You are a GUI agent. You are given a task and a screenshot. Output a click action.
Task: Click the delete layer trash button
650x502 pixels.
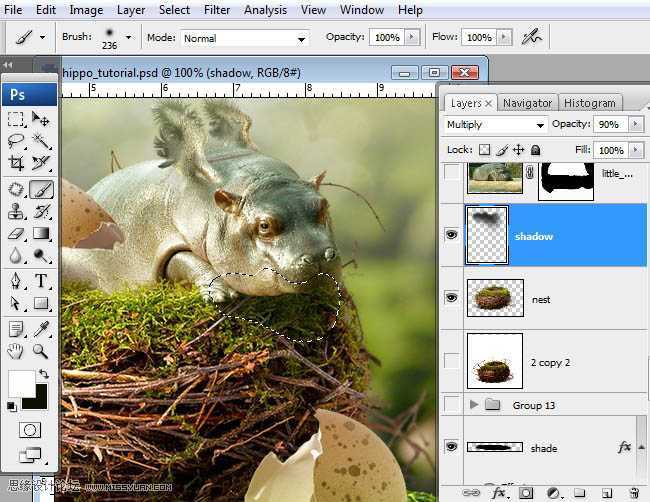[634, 493]
